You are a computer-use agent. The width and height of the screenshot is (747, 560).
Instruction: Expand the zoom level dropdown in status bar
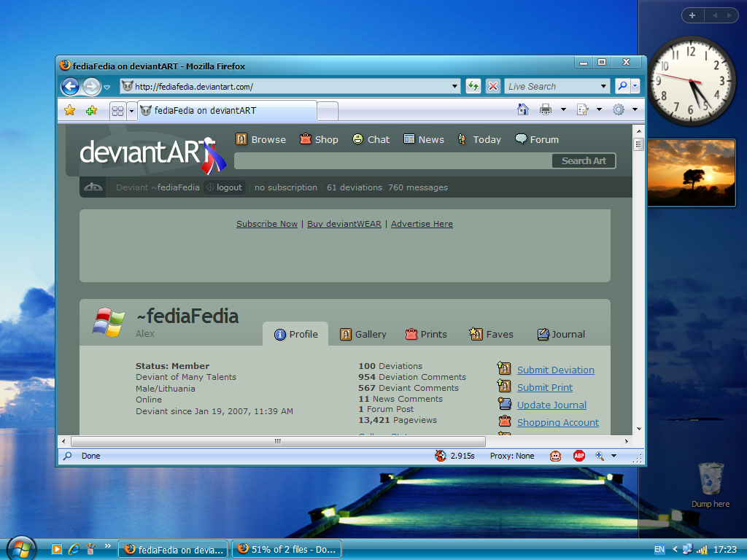(614, 456)
